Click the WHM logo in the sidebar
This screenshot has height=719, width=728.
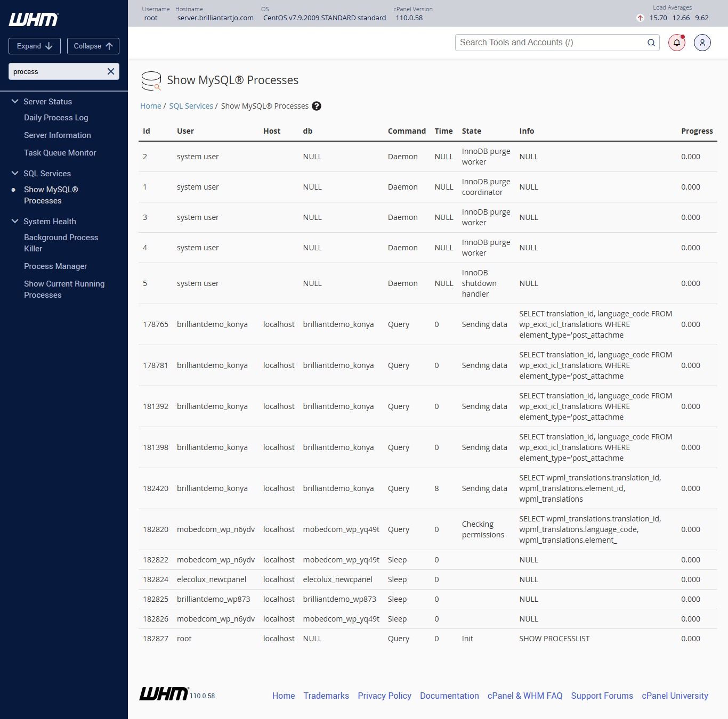pos(34,20)
